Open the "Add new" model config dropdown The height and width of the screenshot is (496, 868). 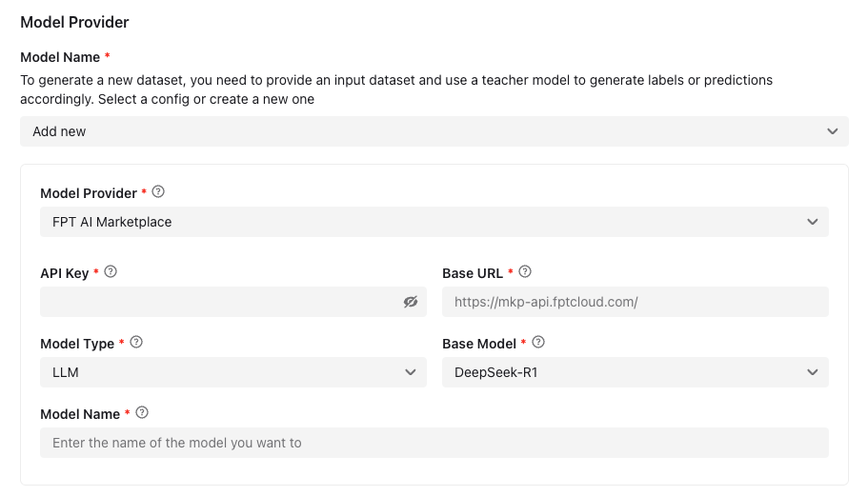[434, 131]
